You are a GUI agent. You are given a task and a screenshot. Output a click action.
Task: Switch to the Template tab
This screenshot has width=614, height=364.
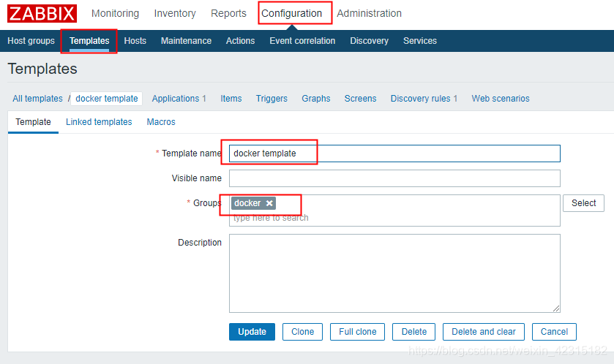point(33,122)
